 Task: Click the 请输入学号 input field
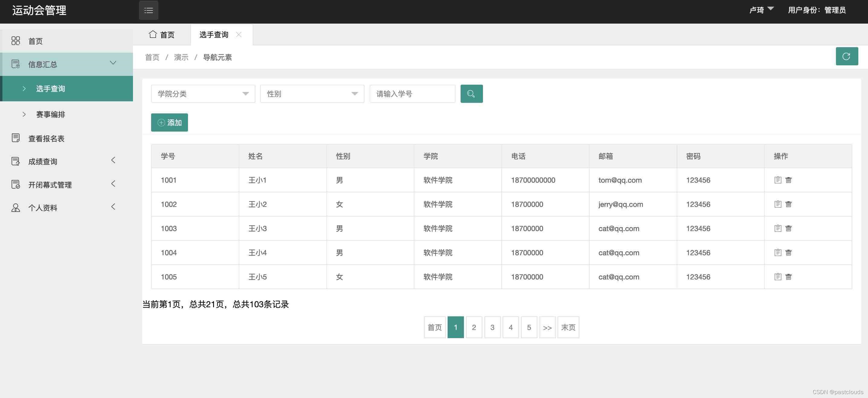click(412, 94)
